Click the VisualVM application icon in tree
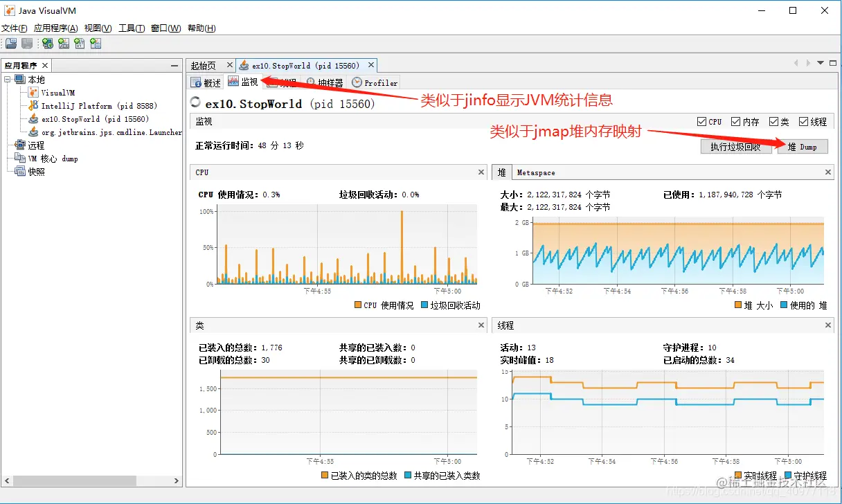 (33, 92)
